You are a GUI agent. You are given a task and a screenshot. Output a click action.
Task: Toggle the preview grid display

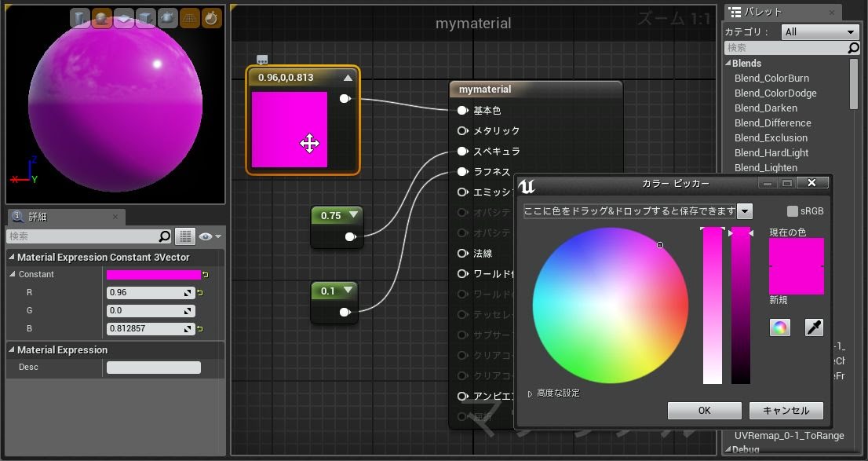pos(190,18)
